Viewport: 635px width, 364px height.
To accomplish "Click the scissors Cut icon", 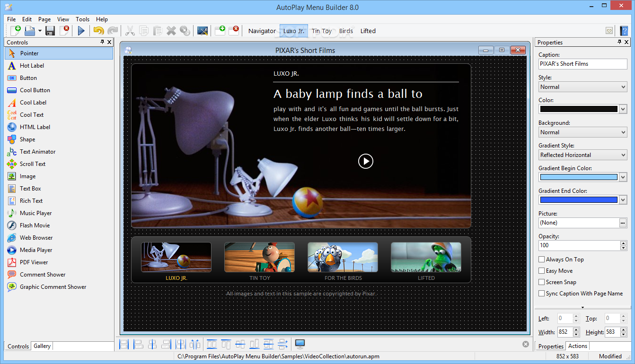I will pyautogui.click(x=130, y=31).
